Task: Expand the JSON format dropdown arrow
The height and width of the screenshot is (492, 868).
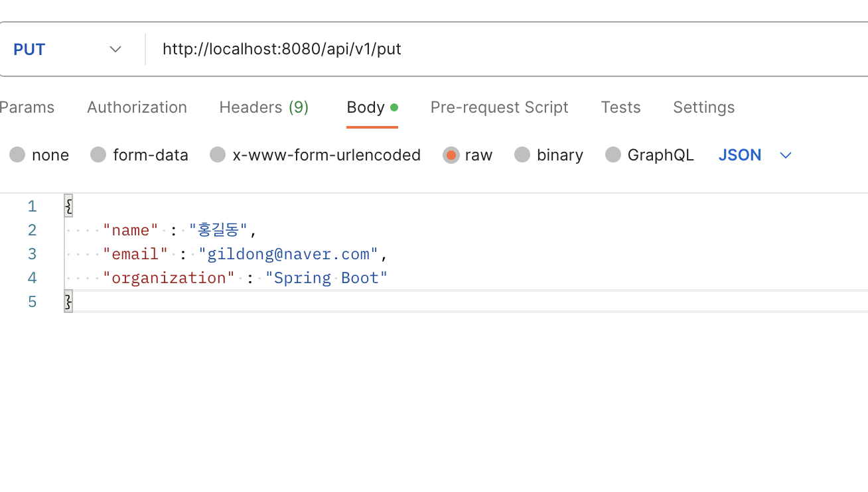Action: [x=786, y=155]
